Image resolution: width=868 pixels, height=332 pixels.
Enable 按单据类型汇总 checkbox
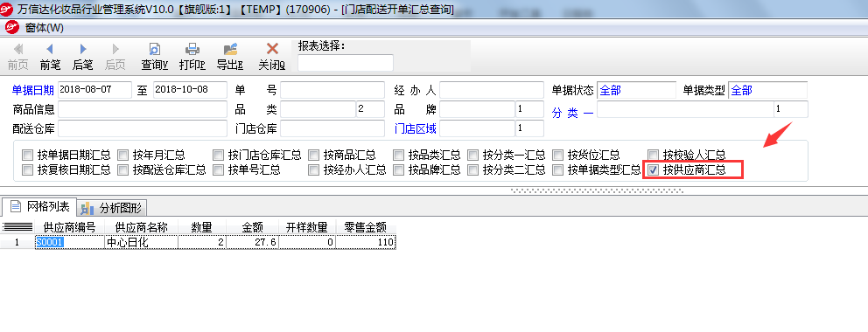coord(557,169)
